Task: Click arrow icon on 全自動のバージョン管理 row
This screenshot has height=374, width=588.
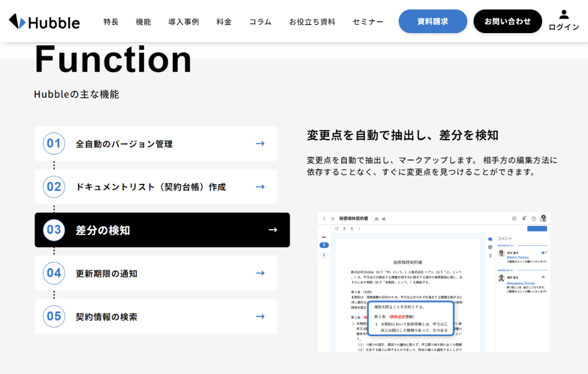Action: 260,144
